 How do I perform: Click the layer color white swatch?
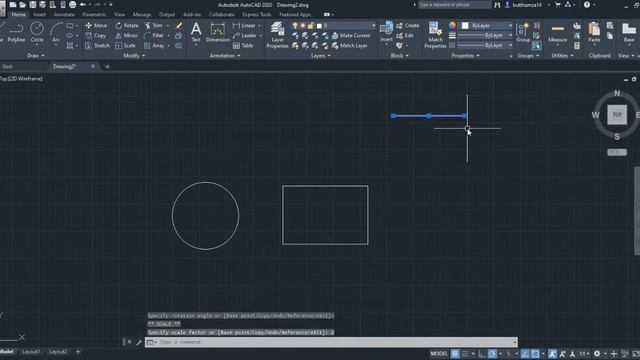[x=319, y=25]
